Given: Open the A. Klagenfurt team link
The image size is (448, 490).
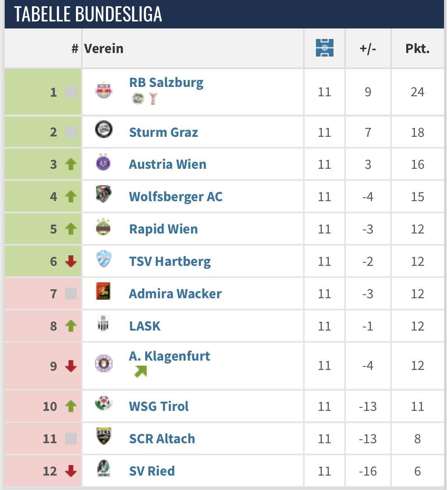Looking at the screenshot, I should coord(169,356).
